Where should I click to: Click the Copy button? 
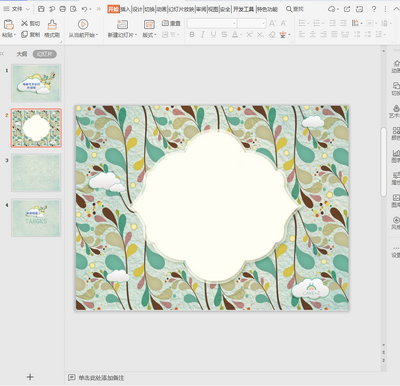30,34
